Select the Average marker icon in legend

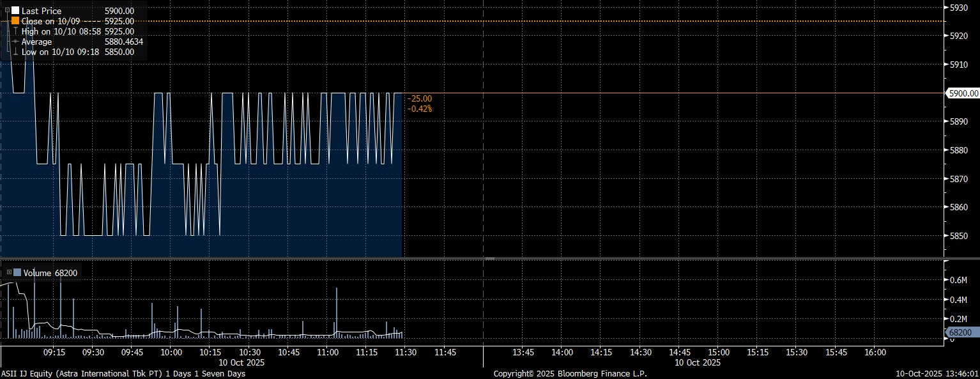tap(15, 42)
